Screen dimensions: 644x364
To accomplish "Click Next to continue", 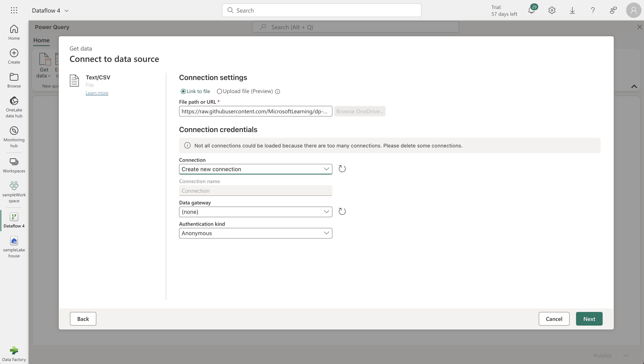I will coord(589,319).
